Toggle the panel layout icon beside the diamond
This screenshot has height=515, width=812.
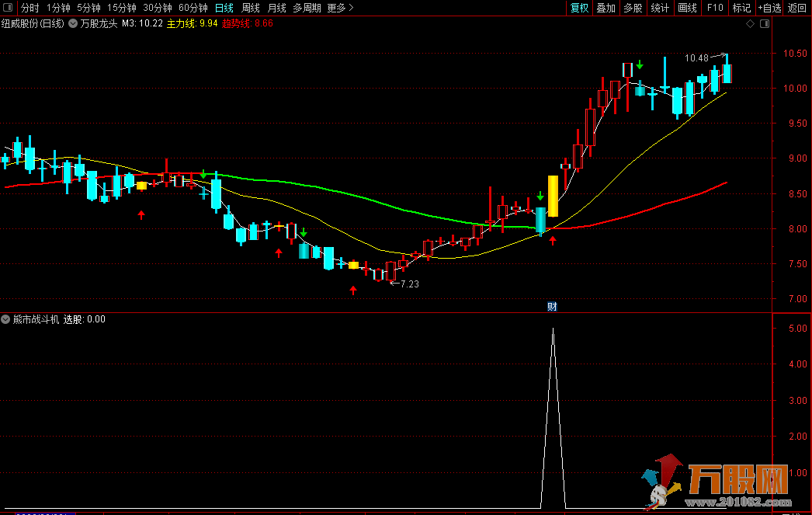pyautogui.click(x=765, y=24)
